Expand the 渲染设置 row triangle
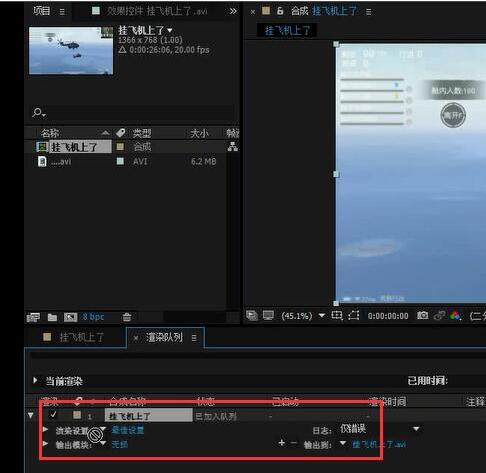This screenshot has width=486, height=473. point(45,429)
